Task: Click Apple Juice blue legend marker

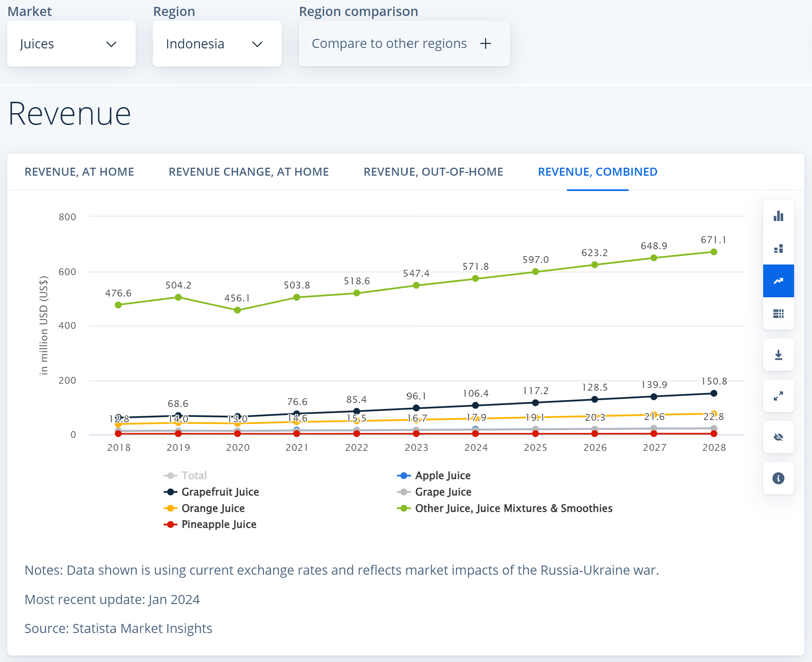Action: (x=403, y=476)
